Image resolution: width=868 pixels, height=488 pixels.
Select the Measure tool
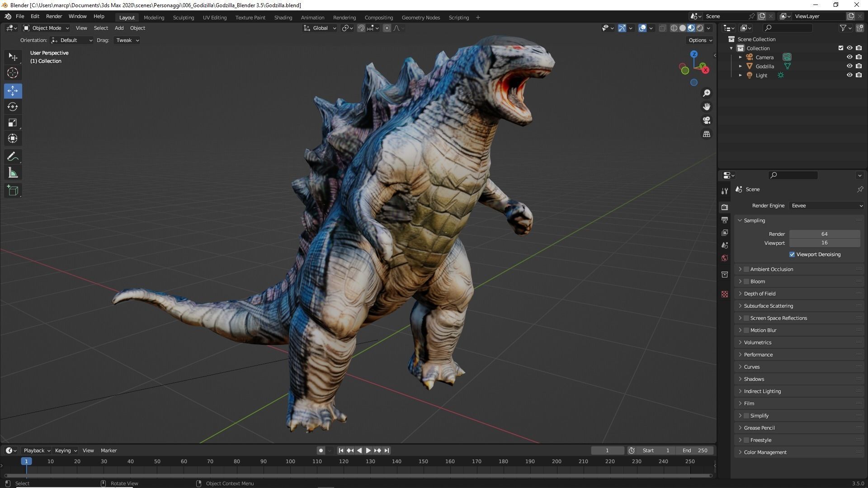pos(13,173)
